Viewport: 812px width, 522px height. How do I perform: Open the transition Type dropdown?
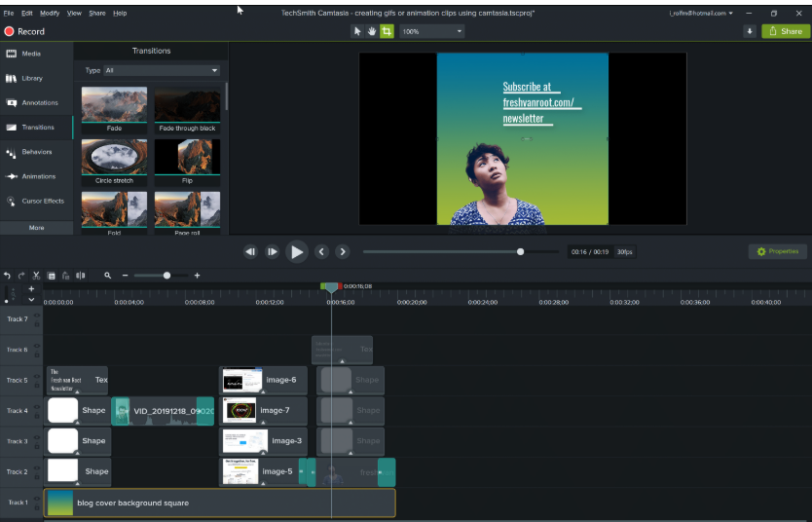(162, 70)
